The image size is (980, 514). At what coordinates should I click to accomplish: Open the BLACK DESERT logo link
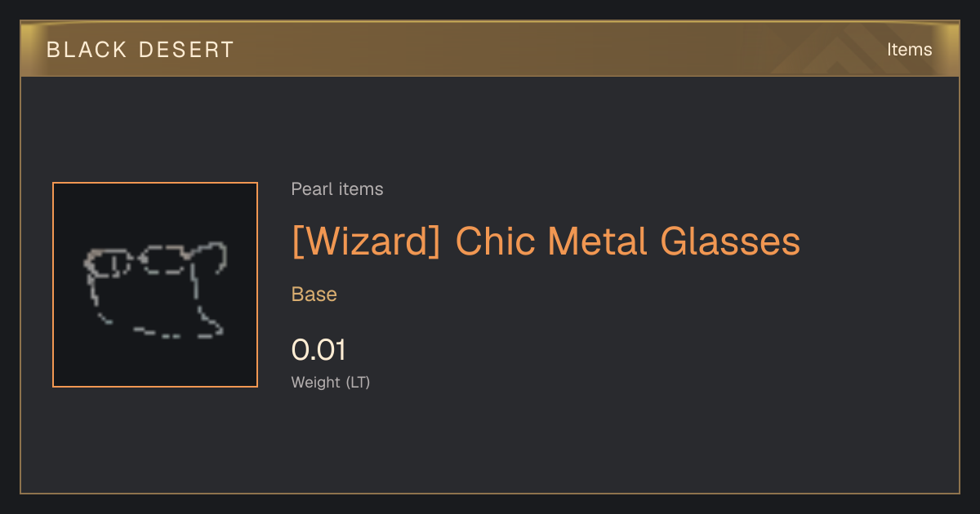point(140,50)
